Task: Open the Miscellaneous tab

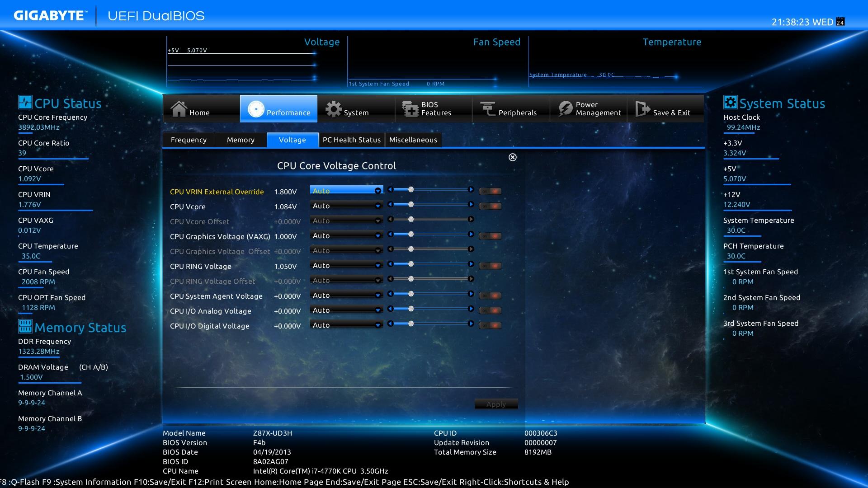Action: tap(413, 140)
